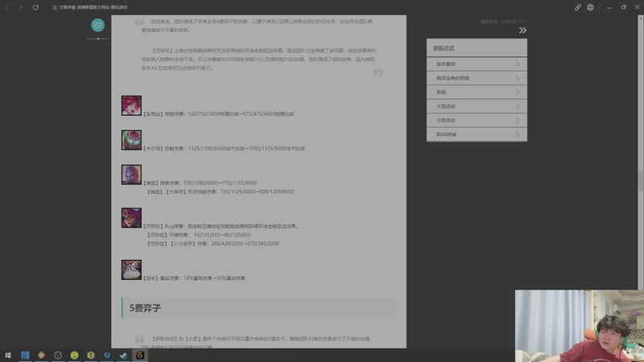Open the orange bird taskbar app
644x362 pixels.
pyautogui.click(x=42, y=356)
